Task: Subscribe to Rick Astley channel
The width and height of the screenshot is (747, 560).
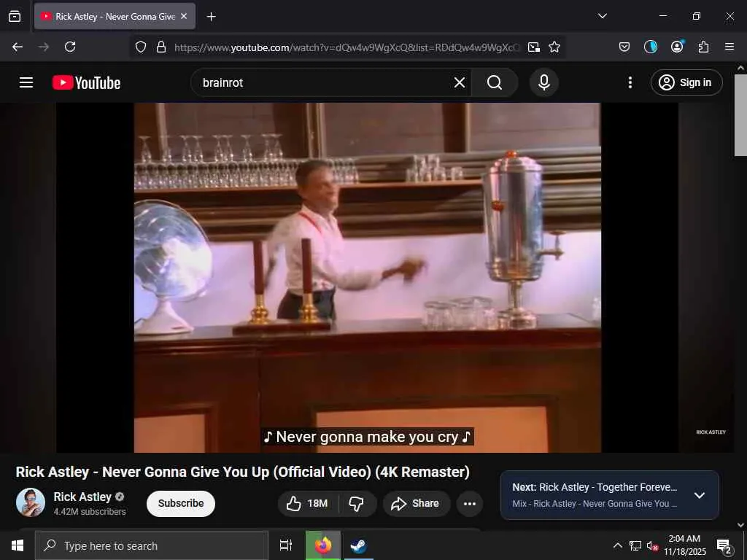Action: point(181,503)
